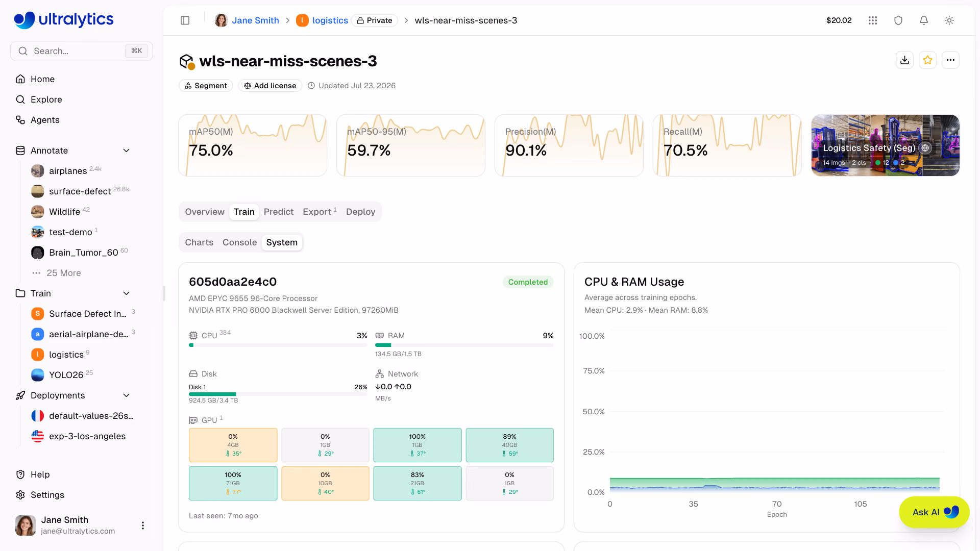Open the more options ellipsis button
The height and width of the screenshot is (551, 980).
[950, 60]
